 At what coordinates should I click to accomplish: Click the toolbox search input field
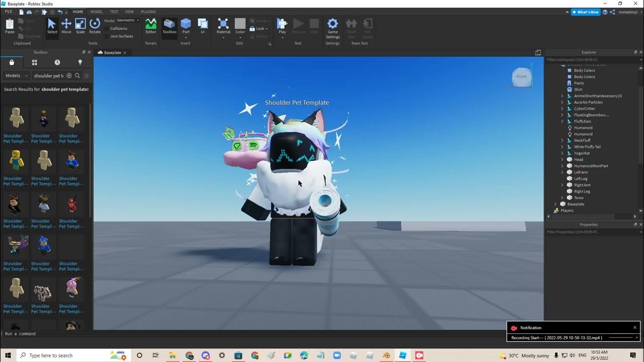[x=48, y=76]
